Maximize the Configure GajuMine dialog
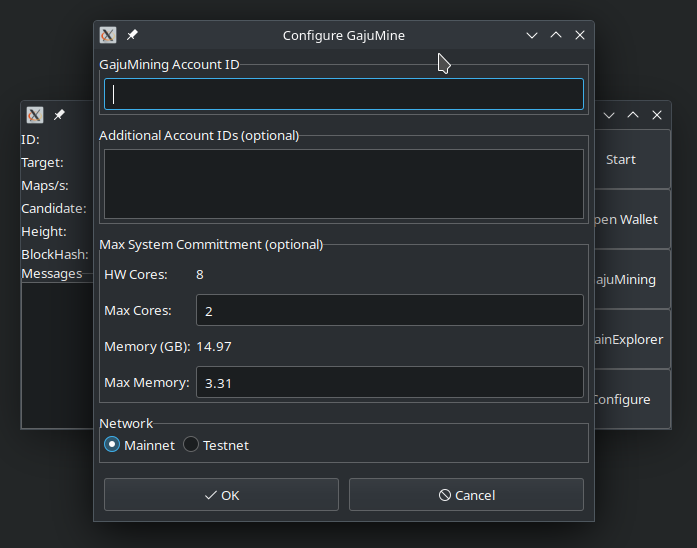The height and width of the screenshot is (548, 697). coord(557,35)
